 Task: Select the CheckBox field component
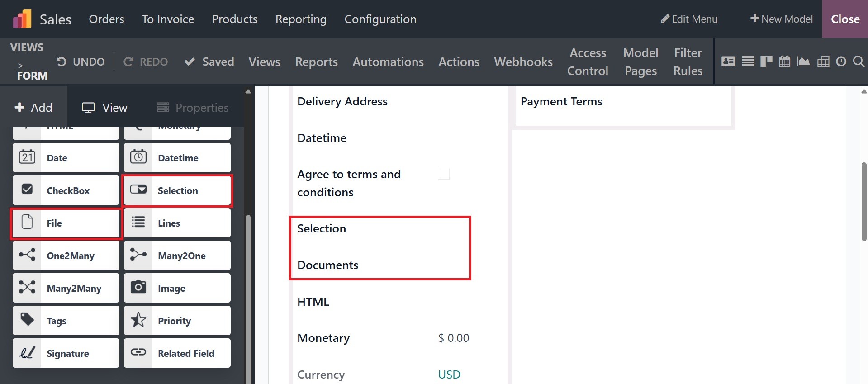pos(66,190)
